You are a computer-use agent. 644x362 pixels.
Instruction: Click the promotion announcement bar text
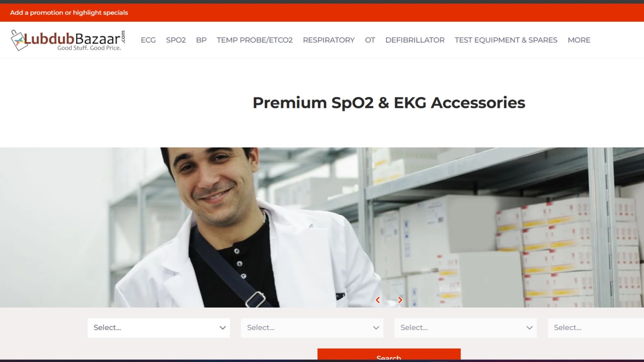tap(69, 12)
